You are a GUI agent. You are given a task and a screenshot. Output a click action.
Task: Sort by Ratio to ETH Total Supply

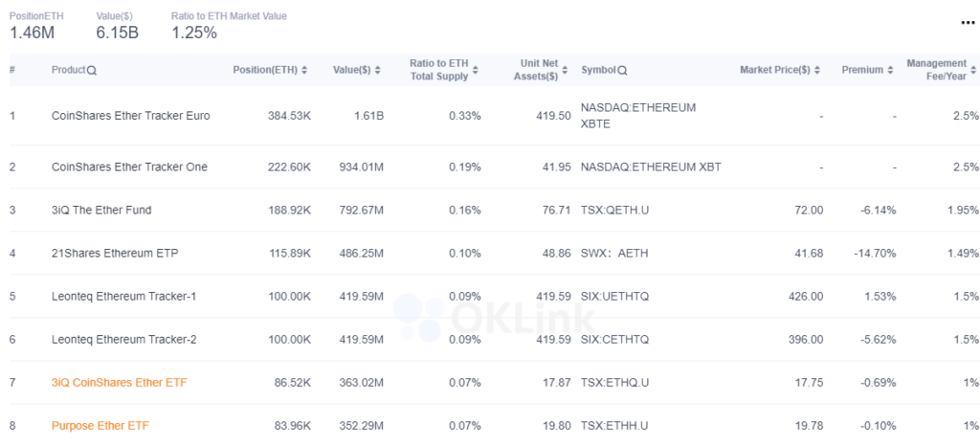tap(476, 70)
